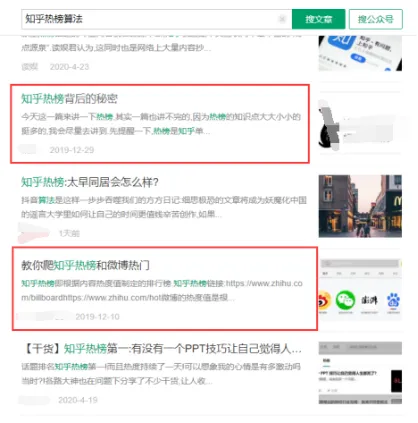The width and height of the screenshot is (418, 423).
Task: Click the green 搜文章 button
Action: click(x=318, y=19)
